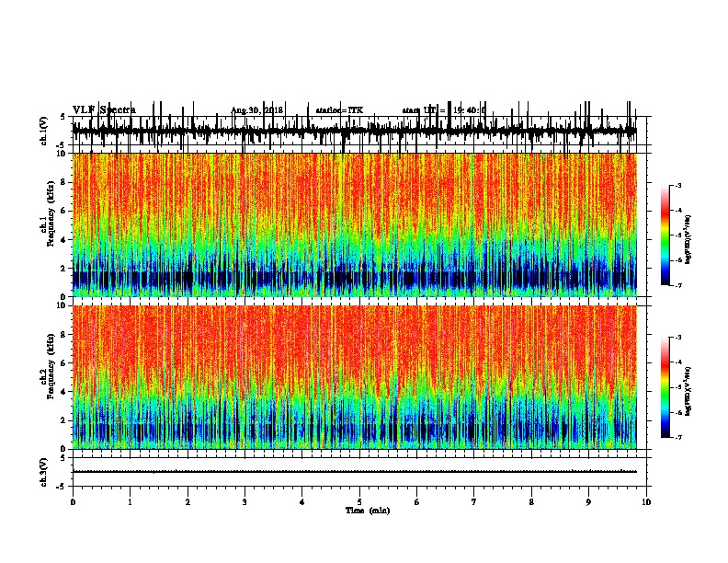728x563 pixels.
Task: Click time axis tick label '4'
Action: (302, 502)
